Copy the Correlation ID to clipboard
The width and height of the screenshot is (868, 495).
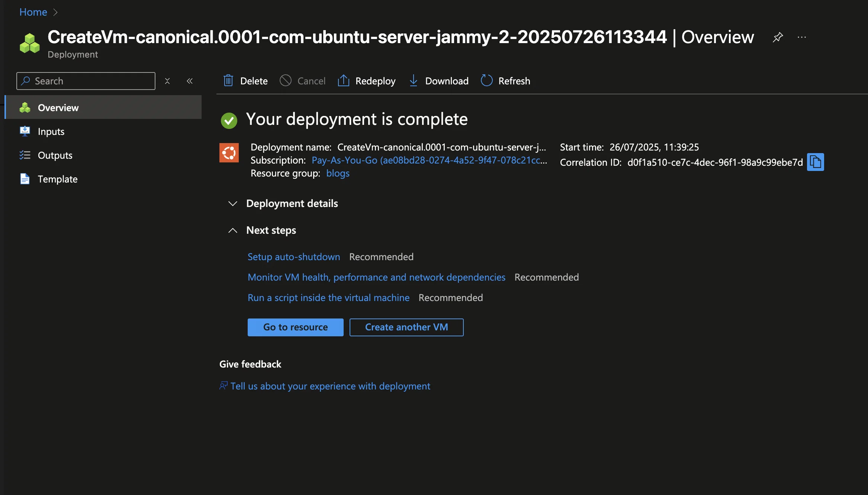(x=815, y=162)
